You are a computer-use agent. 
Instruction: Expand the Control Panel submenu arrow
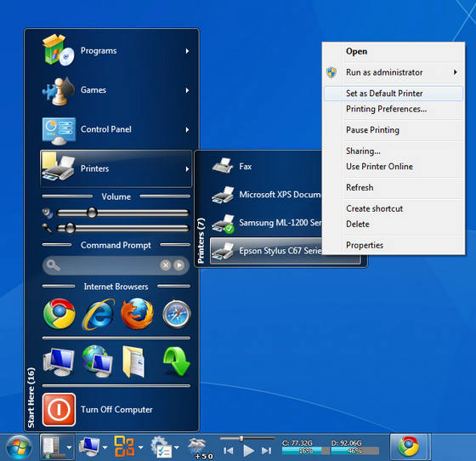coord(187,129)
